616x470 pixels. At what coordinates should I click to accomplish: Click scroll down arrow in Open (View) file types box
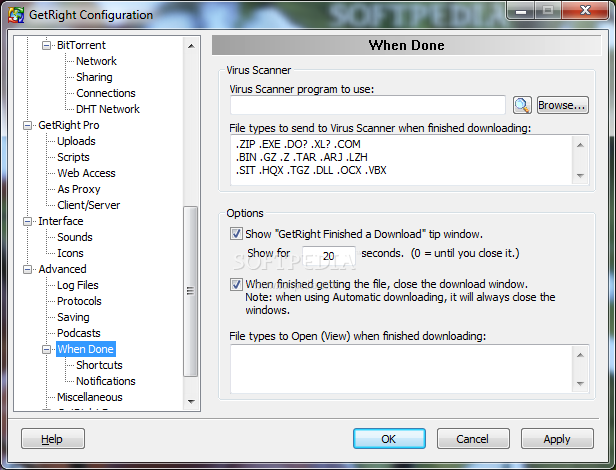tap(581, 383)
